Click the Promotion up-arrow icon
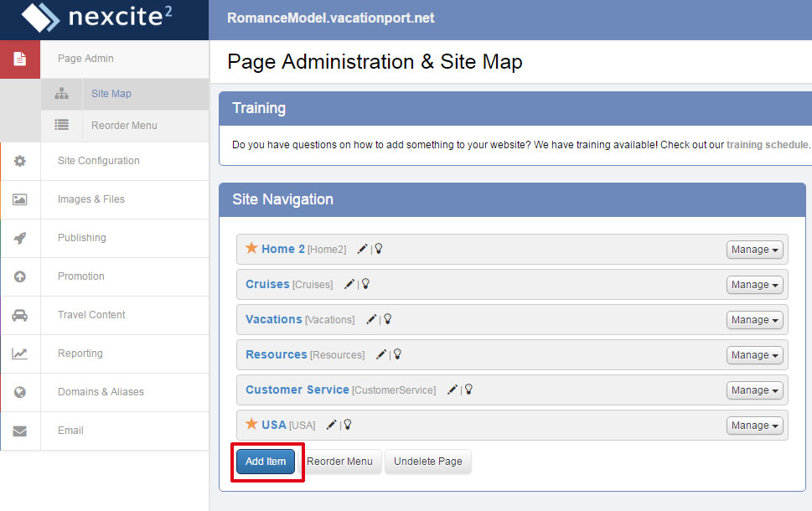812x511 pixels. coord(19,276)
